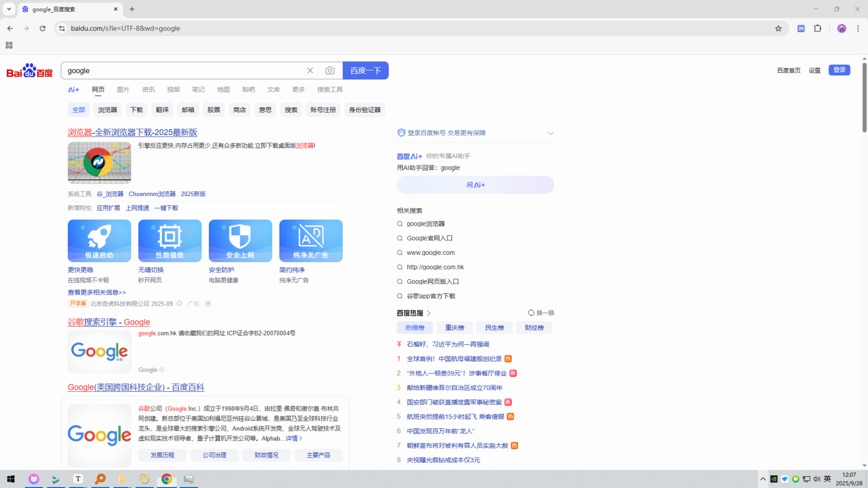The image size is (868, 488).
Task: Open the Baidu AI+ tab icon
Action: click(x=73, y=90)
